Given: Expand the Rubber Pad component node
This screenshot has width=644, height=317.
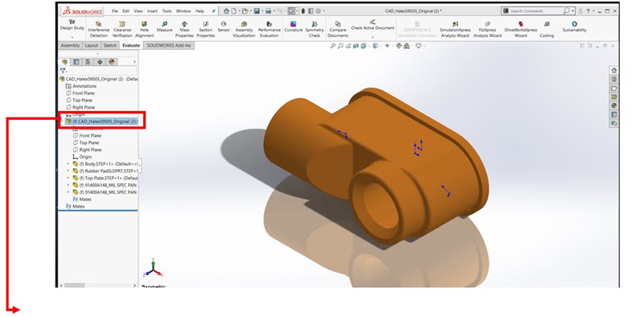Looking at the screenshot, I should 68,171.
